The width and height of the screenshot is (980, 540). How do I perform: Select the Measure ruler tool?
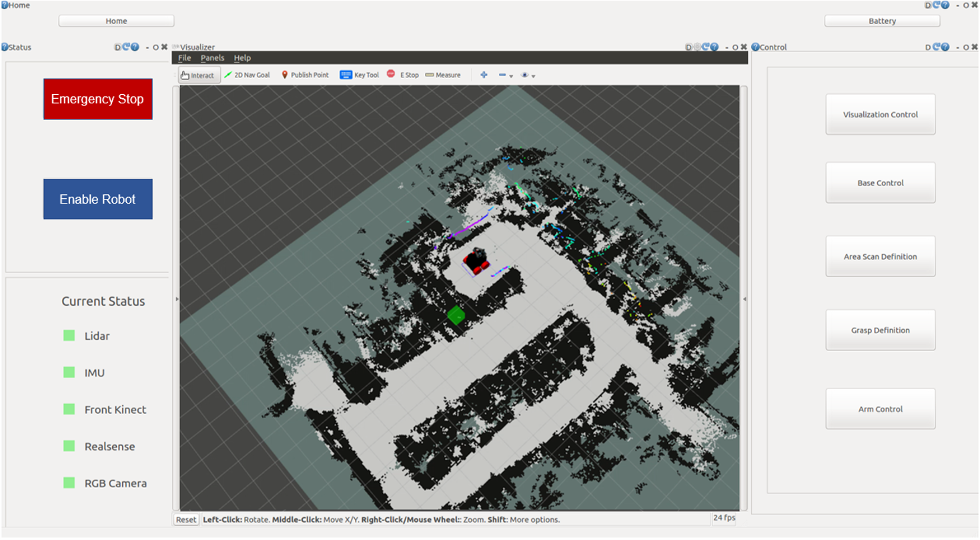tap(443, 75)
